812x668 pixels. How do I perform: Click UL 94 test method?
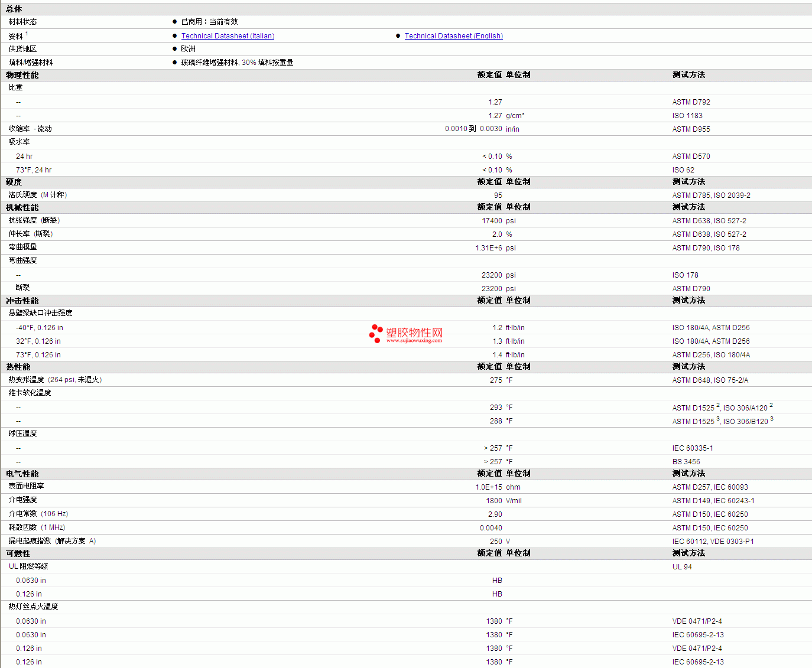point(682,567)
